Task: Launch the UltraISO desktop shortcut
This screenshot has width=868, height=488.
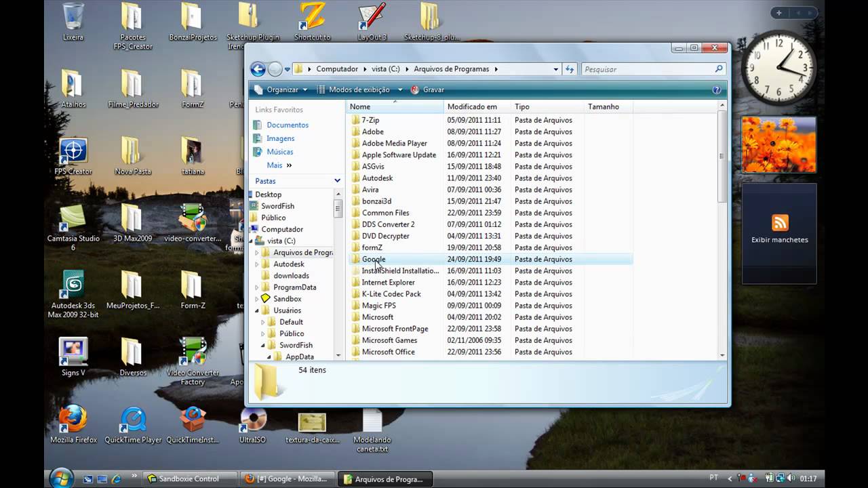Action: click(x=252, y=424)
